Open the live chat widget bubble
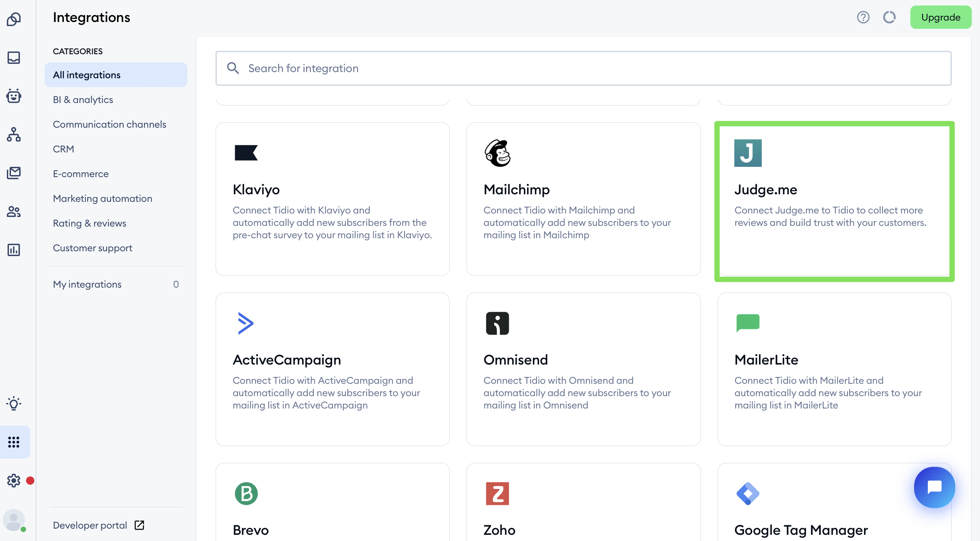 (934, 487)
